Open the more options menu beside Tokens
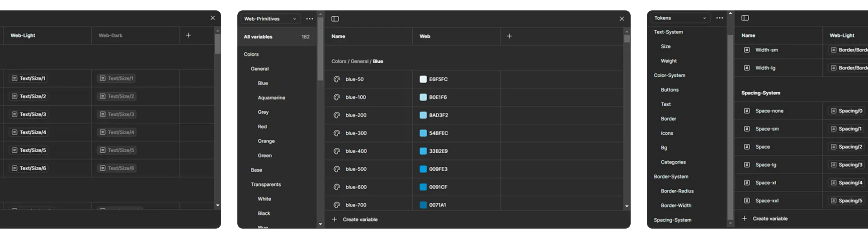This screenshot has height=239, width=868. point(720,18)
